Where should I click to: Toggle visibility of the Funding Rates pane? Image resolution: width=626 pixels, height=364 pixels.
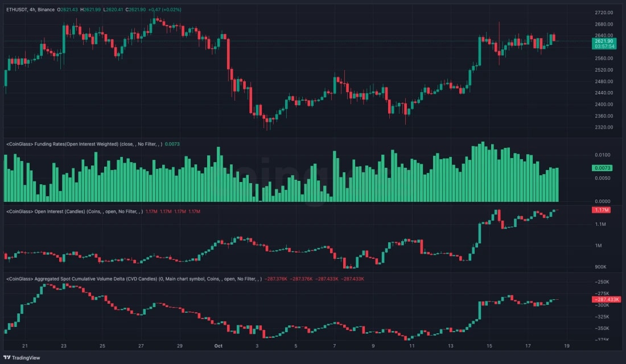click(188, 144)
